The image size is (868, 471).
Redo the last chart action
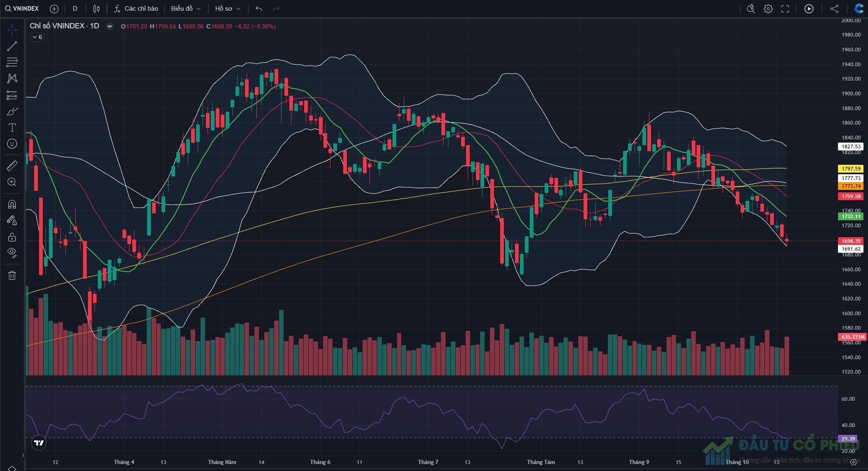click(276, 9)
